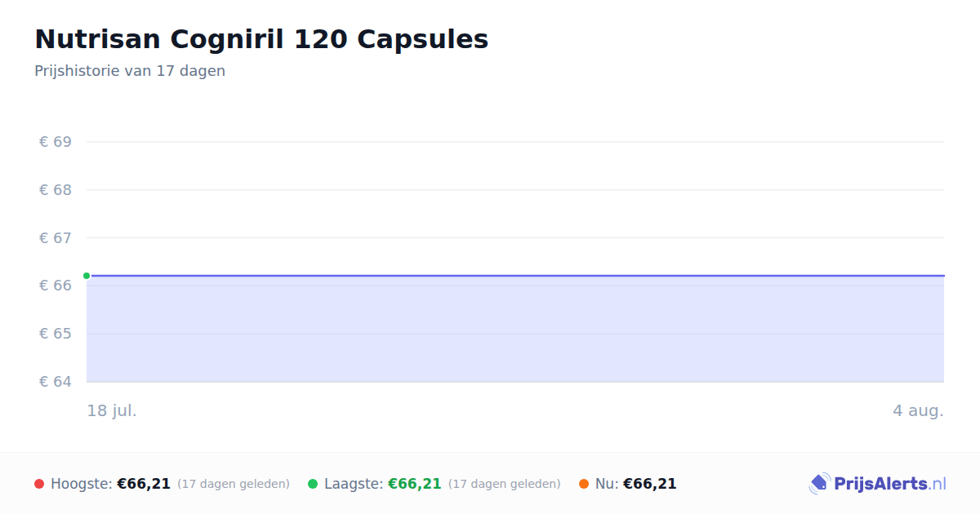Screen dimensions: 980x514
Task: Select the 4 aug. end date label
Action: [x=918, y=410]
